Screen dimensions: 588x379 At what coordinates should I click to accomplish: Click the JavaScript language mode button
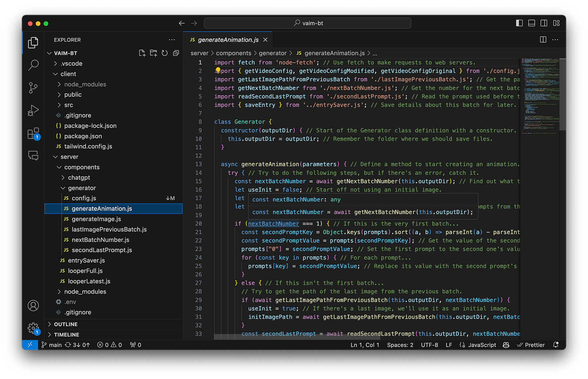click(x=481, y=345)
